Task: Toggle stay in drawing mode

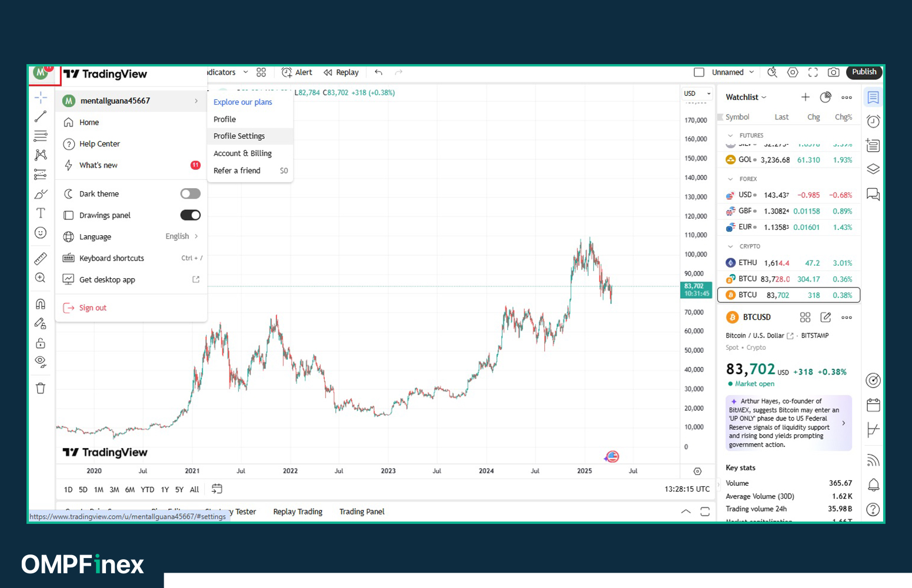Action: point(41,323)
